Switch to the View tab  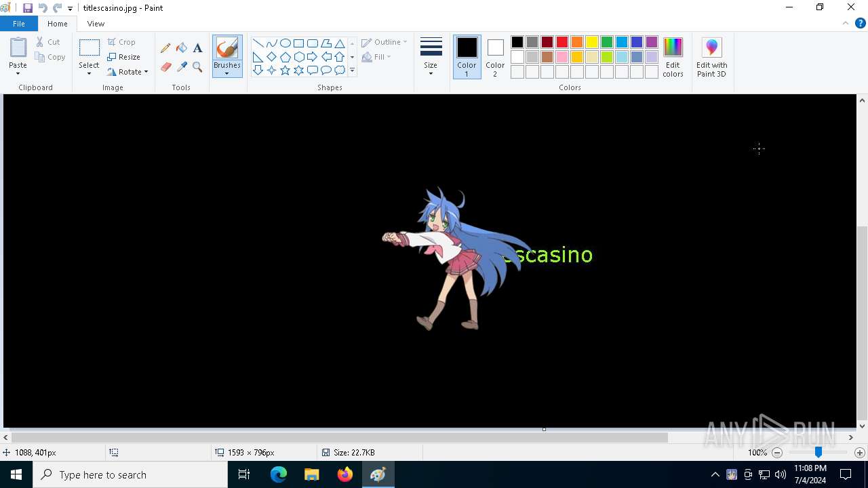point(96,24)
